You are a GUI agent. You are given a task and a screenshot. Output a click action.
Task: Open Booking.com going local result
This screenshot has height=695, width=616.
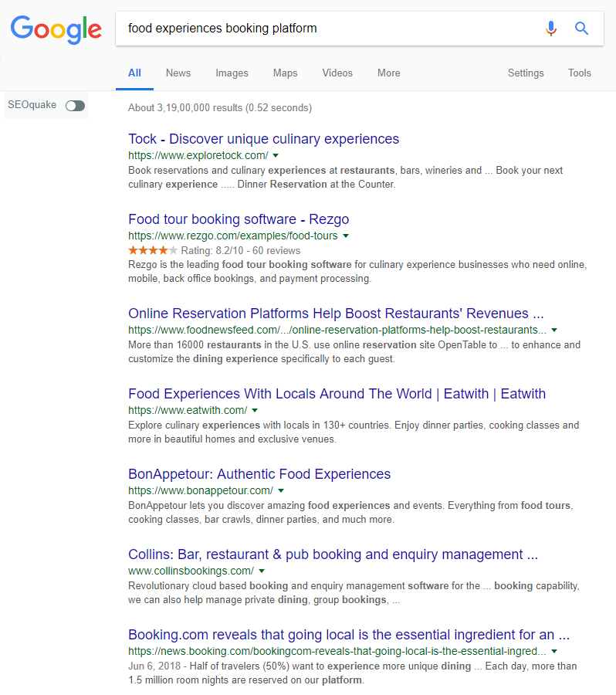(349, 634)
